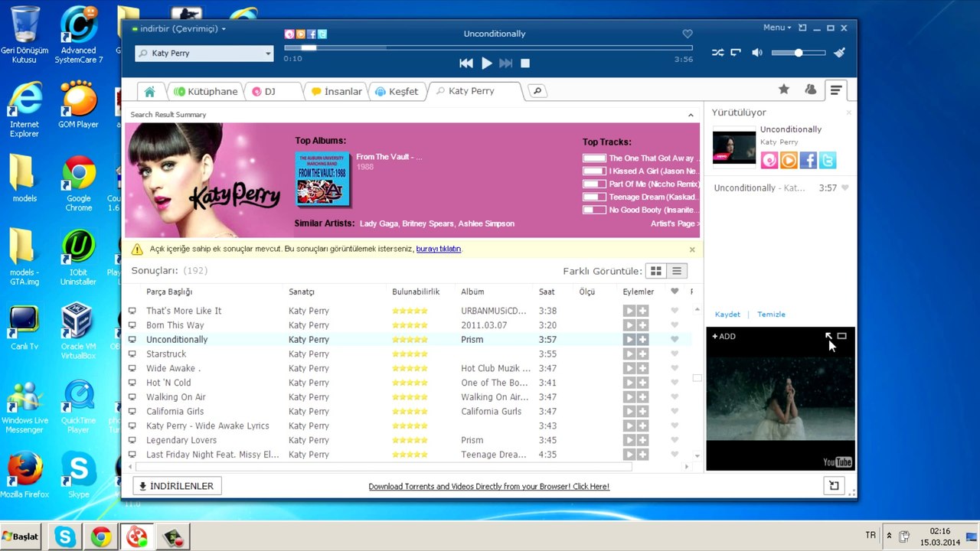
Task: Click the orange play icon in Yürütülüyor panel
Action: pos(789,160)
